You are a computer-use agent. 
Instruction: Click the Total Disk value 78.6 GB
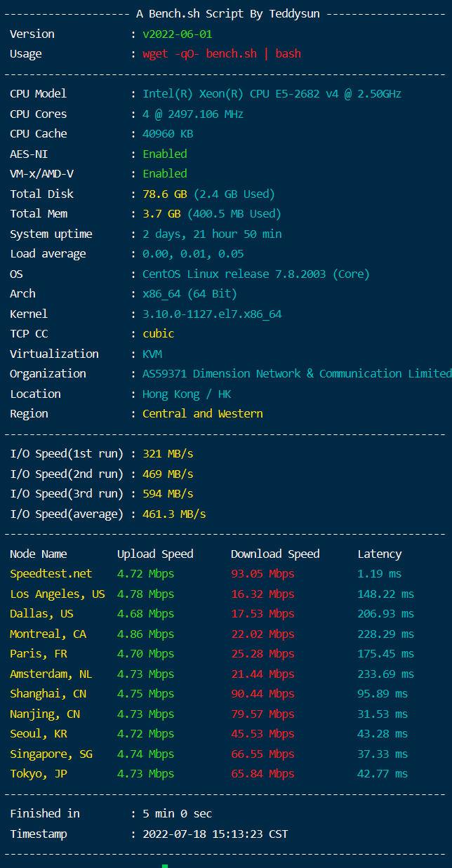(164, 194)
